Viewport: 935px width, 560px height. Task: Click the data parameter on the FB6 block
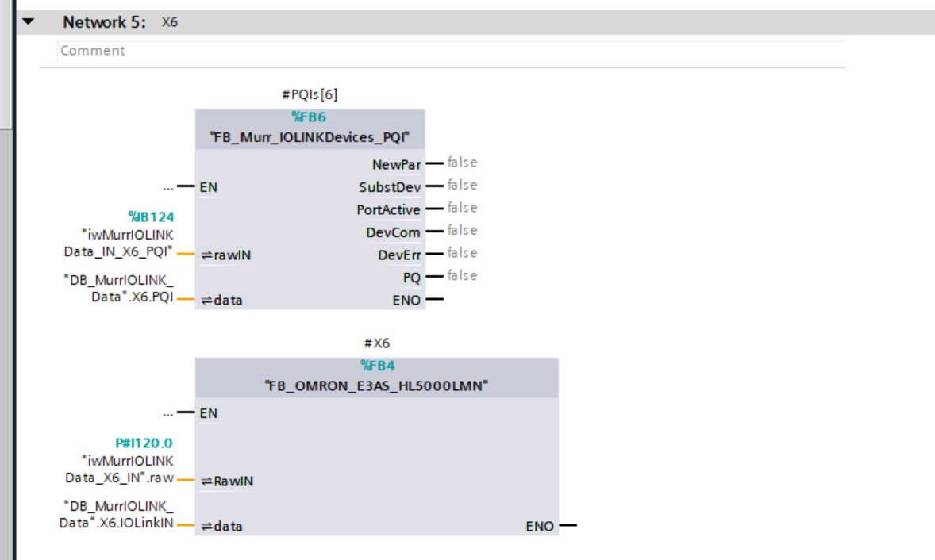(x=221, y=301)
